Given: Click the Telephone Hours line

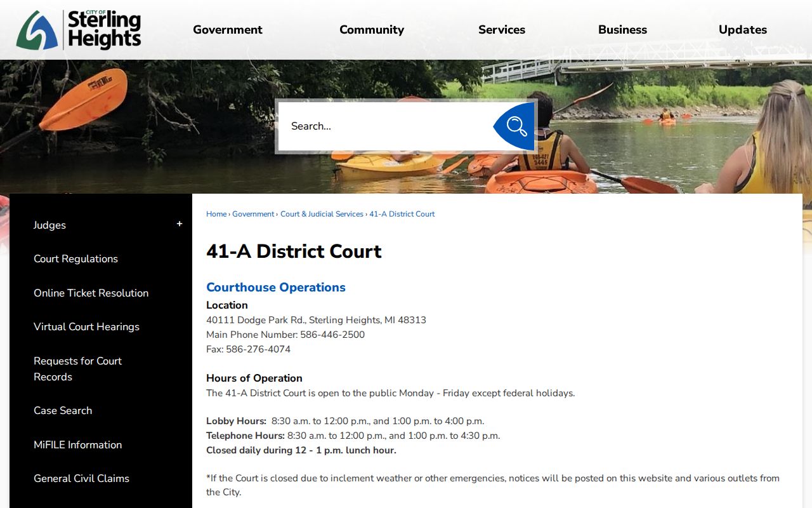Looking at the screenshot, I should tap(353, 436).
